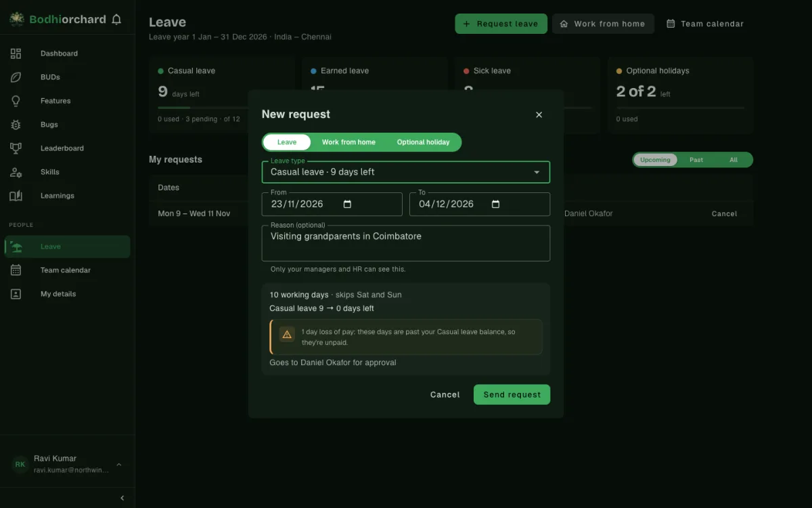
Task: Open the From date calendar picker
Action: click(348, 204)
